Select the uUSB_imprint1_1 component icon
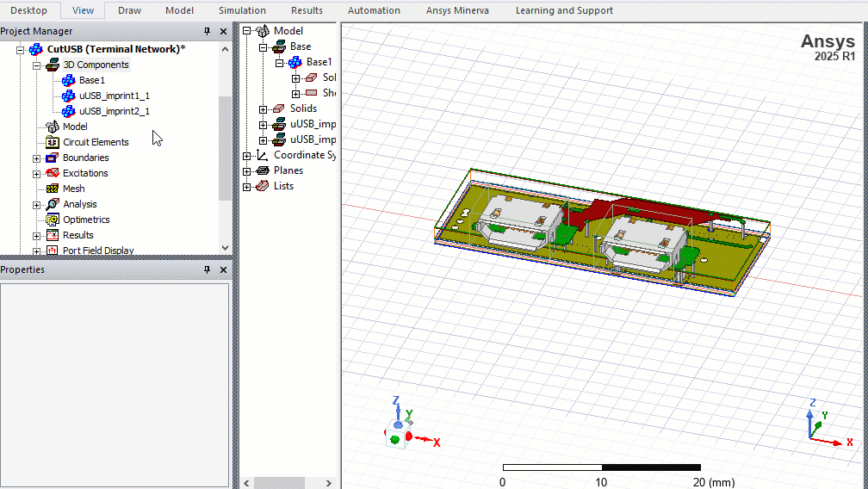Viewport: 868px width, 489px height. point(69,96)
